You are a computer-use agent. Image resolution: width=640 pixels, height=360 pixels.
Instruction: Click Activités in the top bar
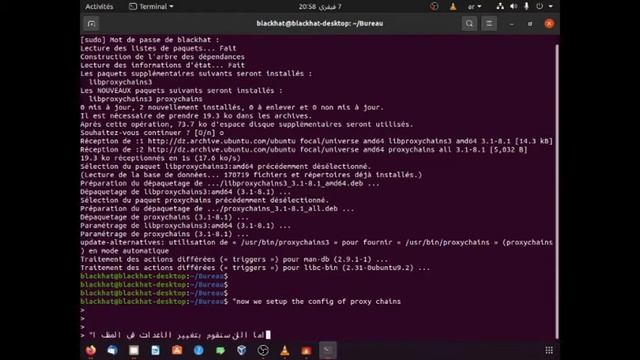click(x=99, y=7)
